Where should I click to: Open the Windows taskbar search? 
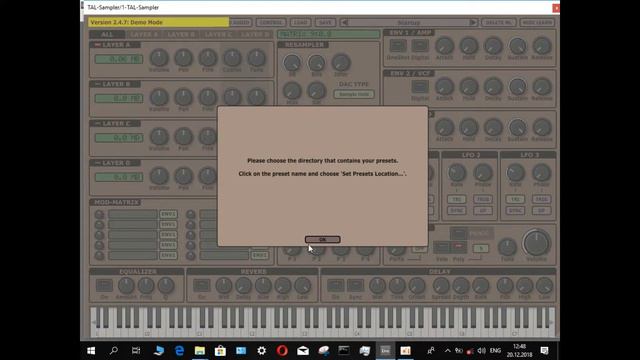pyautogui.click(x=114, y=351)
